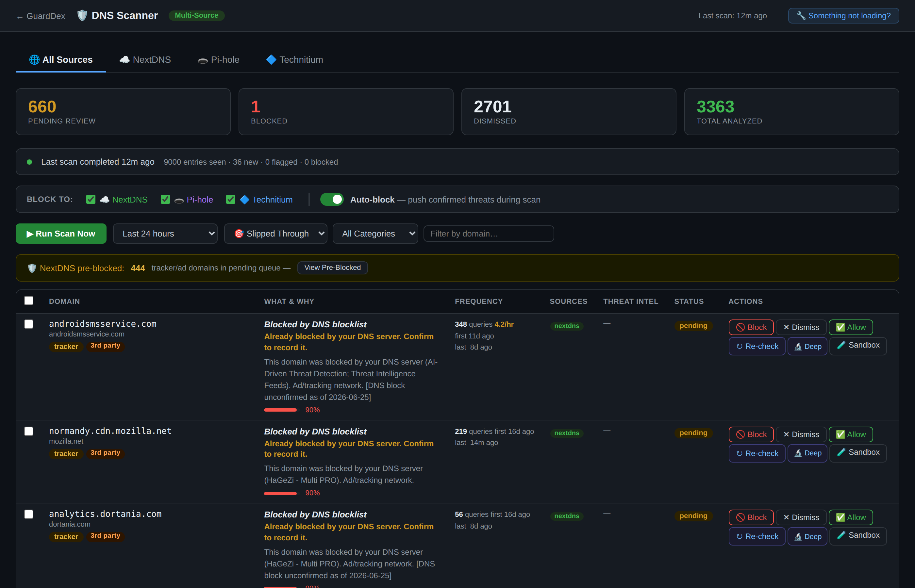The height and width of the screenshot is (588, 915).
Task: Sandbox normandy.cdn.mozilla.net
Action: tap(858, 453)
